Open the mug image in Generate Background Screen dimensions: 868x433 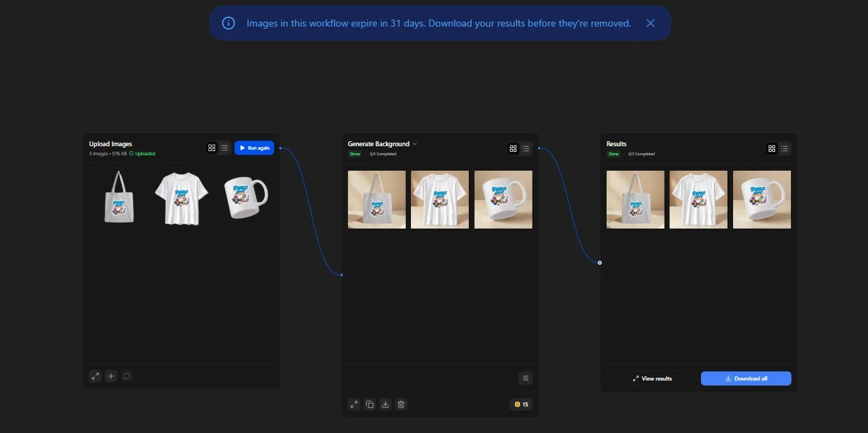pyautogui.click(x=503, y=199)
